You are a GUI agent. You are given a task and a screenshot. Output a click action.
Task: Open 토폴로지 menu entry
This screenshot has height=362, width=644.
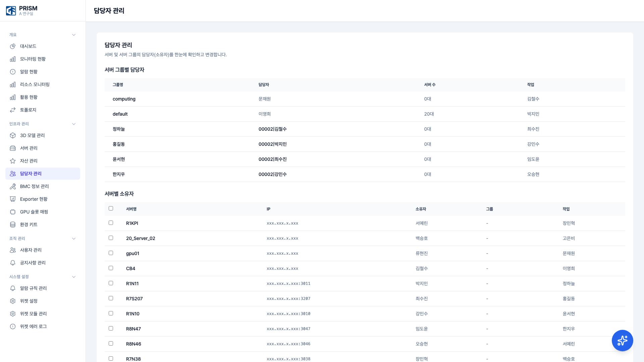click(43, 110)
